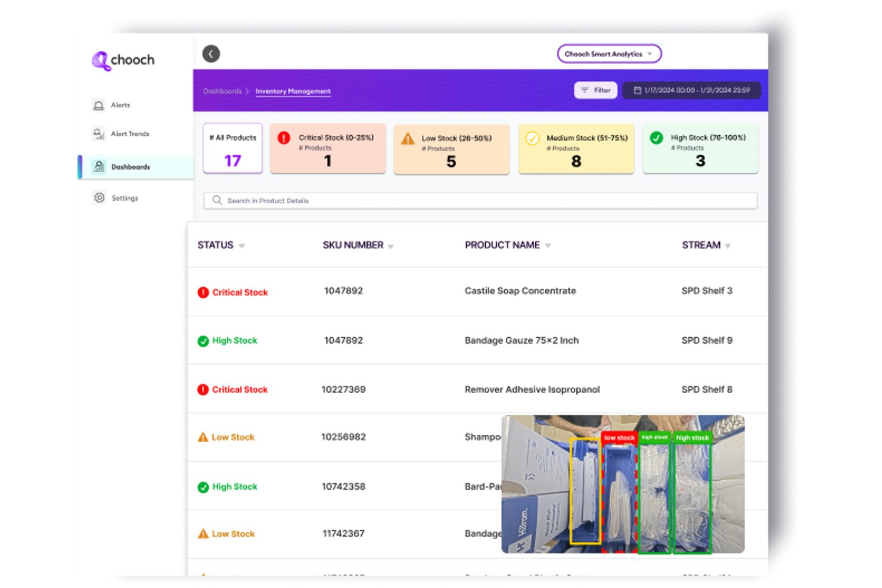This screenshot has height=588, width=882.
Task: Open Alerts bell icon in sidebar
Action: click(x=99, y=105)
